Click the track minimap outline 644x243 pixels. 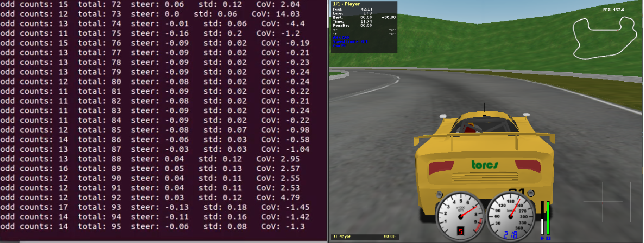pyautogui.click(x=604, y=37)
